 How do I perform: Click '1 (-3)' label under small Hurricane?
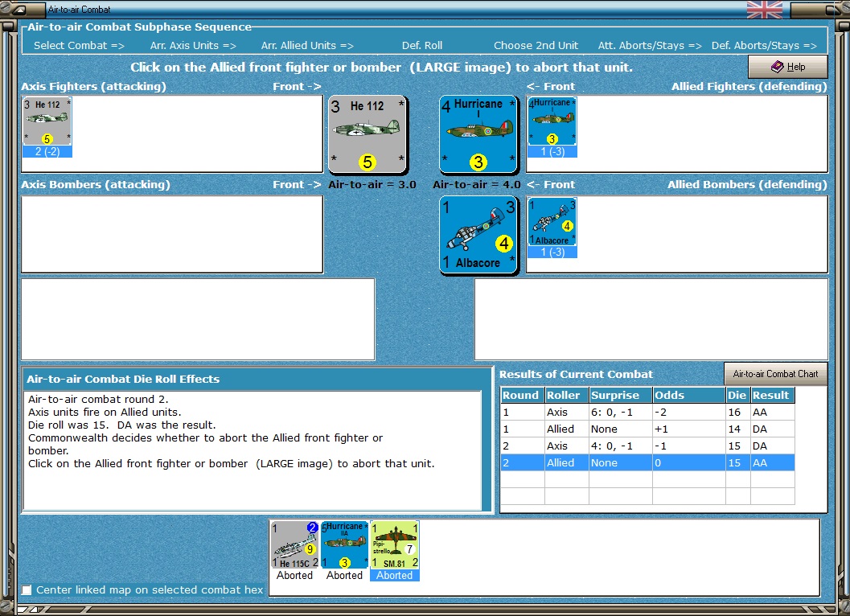(552, 152)
